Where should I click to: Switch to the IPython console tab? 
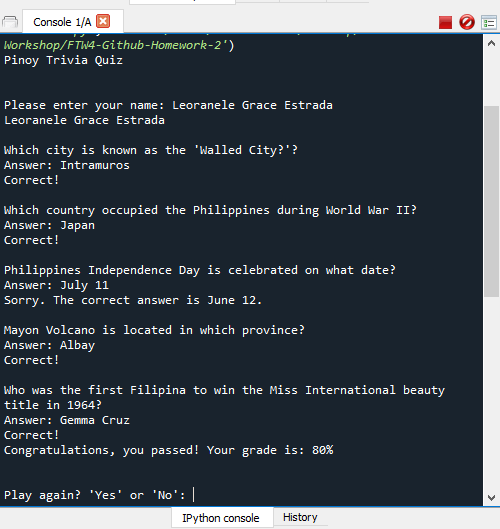221,518
